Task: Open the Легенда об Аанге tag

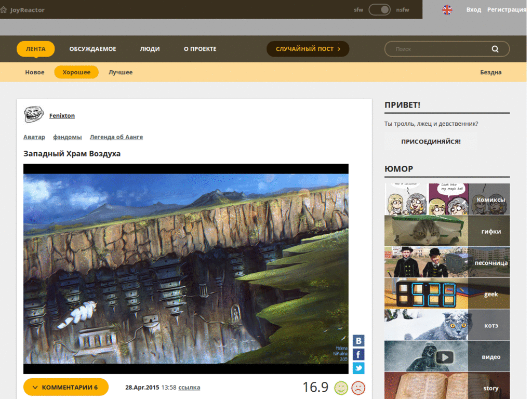Action: pyautogui.click(x=116, y=137)
